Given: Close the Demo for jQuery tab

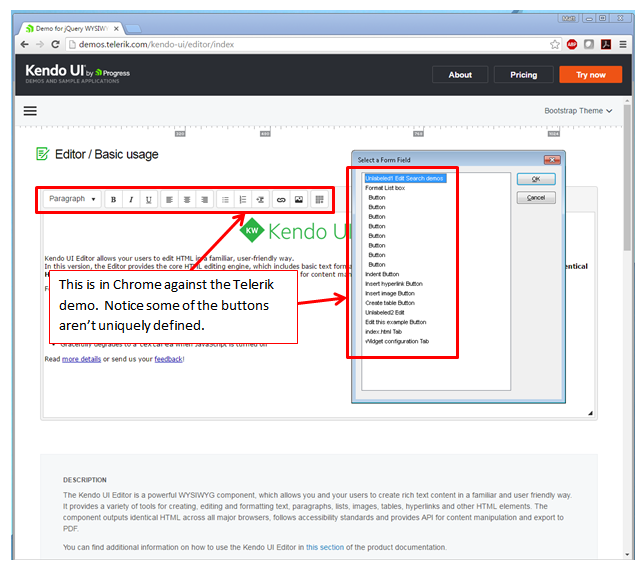Looking at the screenshot, I should click(116, 29).
